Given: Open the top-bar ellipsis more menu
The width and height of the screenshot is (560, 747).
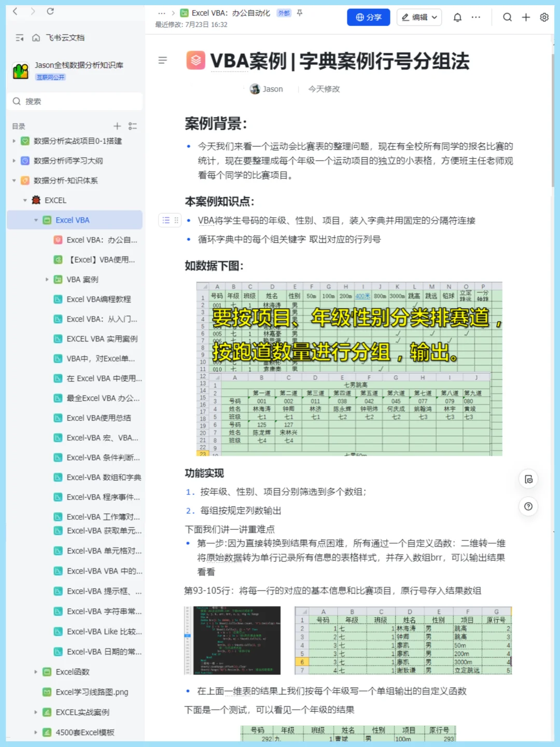Looking at the screenshot, I should click(x=475, y=17).
